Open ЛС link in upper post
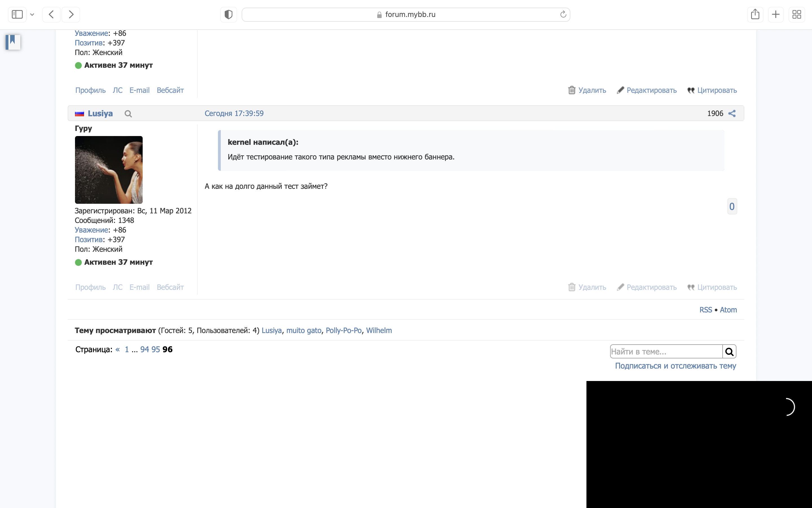Image resolution: width=812 pixels, height=508 pixels. 118,90
